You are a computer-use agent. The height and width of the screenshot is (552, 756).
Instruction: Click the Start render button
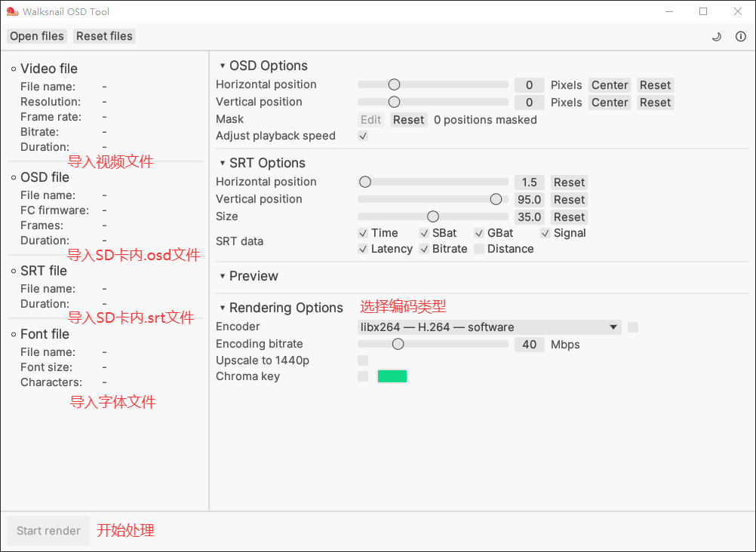coord(48,531)
